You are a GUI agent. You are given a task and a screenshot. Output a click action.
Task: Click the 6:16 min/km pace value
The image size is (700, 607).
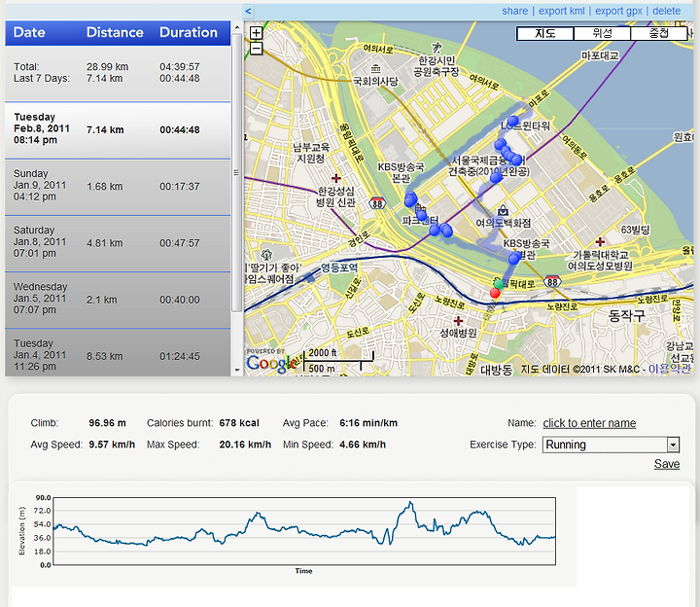[x=368, y=423]
